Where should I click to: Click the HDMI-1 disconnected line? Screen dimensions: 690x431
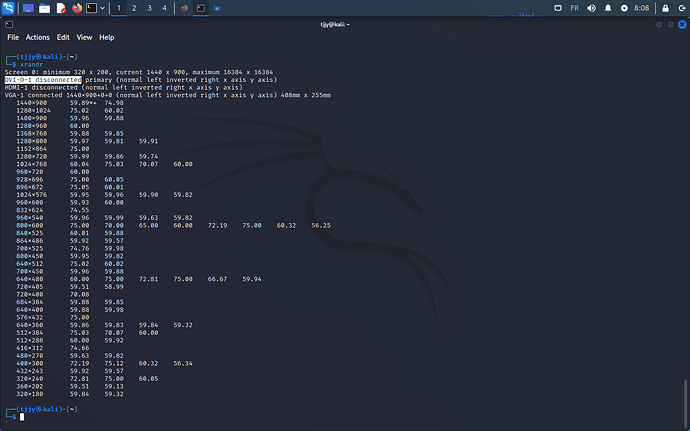click(x=124, y=87)
